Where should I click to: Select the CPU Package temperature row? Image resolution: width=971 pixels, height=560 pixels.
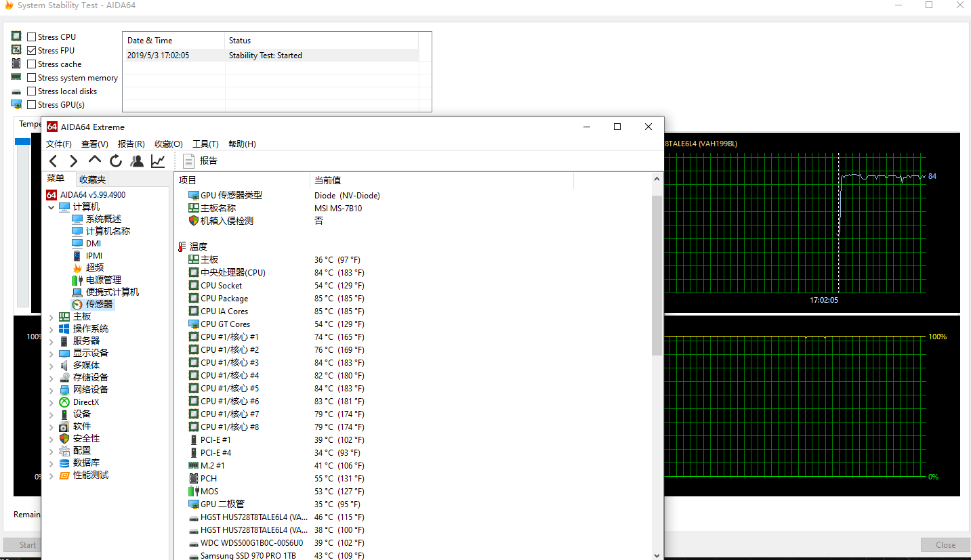click(x=276, y=298)
